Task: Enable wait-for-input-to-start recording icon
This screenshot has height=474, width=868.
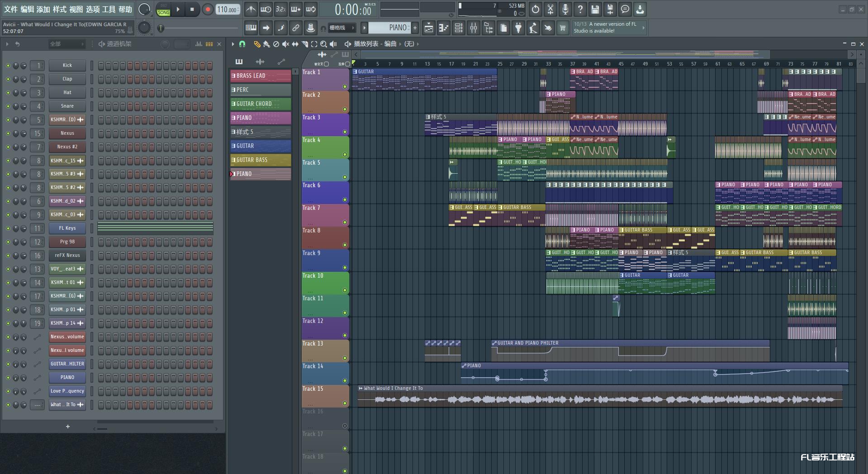Action: point(266,9)
